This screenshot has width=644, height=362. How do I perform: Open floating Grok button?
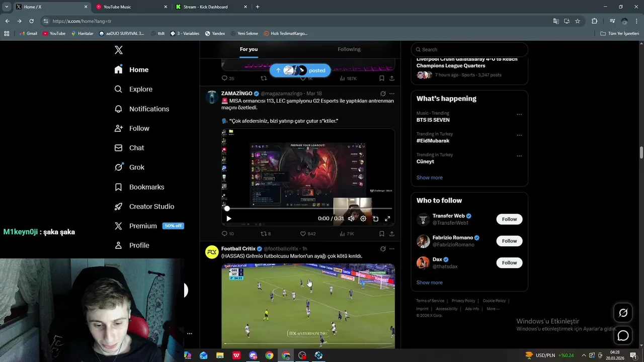pyautogui.click(x=623, y=313)
